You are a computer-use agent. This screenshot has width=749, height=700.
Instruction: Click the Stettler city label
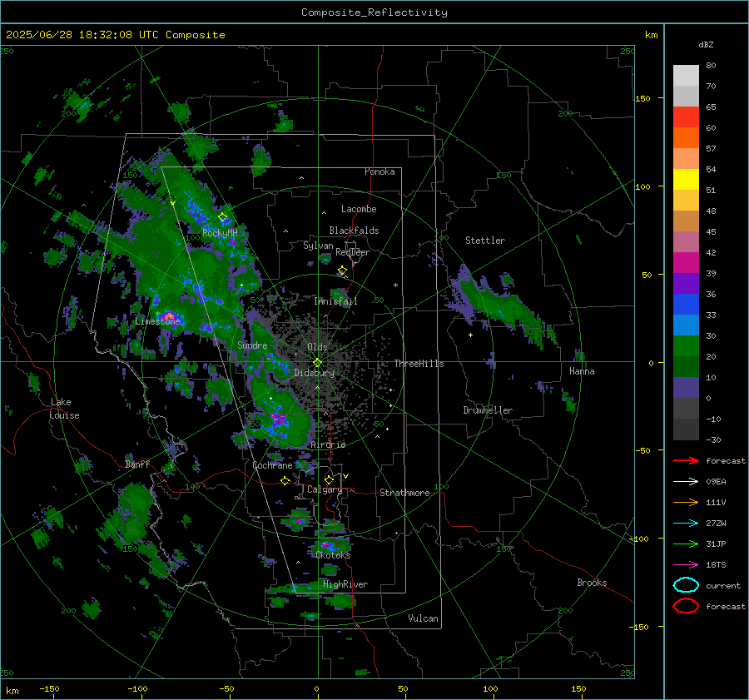(485, 241)
